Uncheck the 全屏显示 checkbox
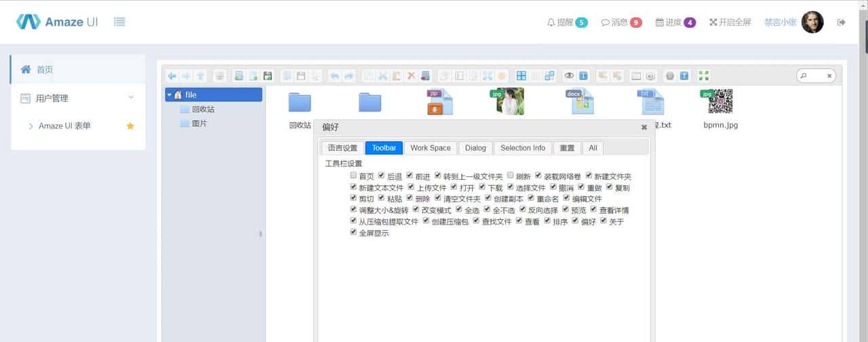This screenshot has width=868, height=342. click(353, 232)
